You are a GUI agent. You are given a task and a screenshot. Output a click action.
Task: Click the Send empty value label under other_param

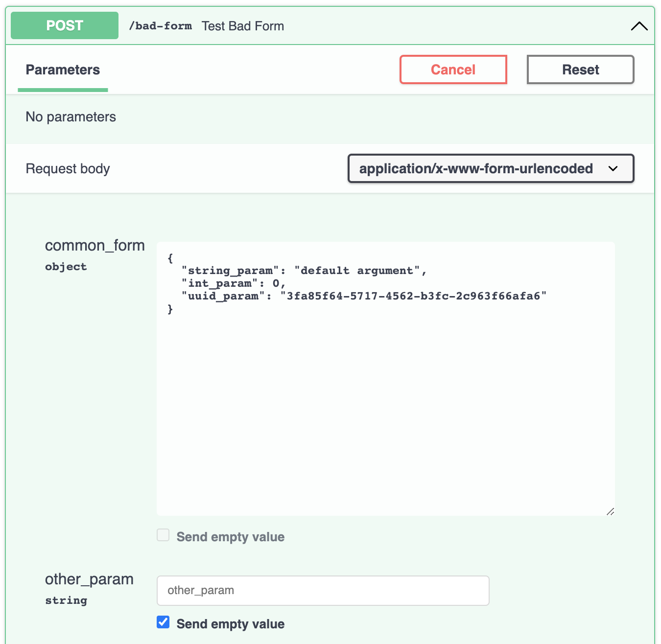(x=231, y=624)
